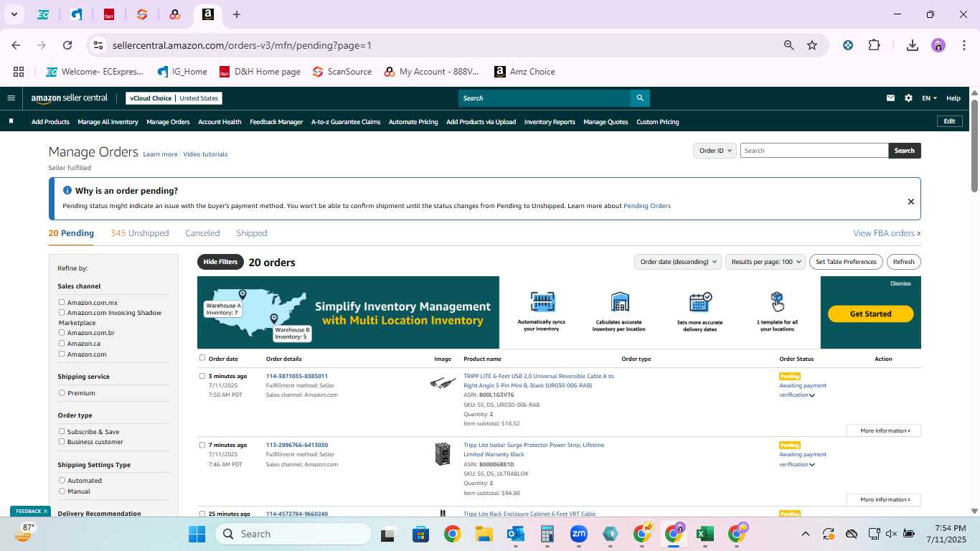Screen dimensions: 980x551
Task: Click the Order ID search input field
Action: coord(814,151)
